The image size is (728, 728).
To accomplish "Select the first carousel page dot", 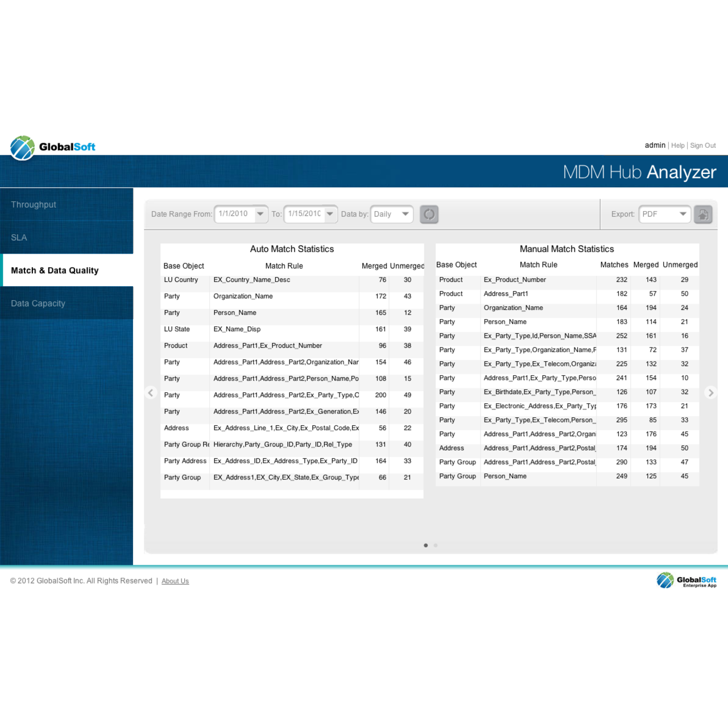I will coord(426,545).
